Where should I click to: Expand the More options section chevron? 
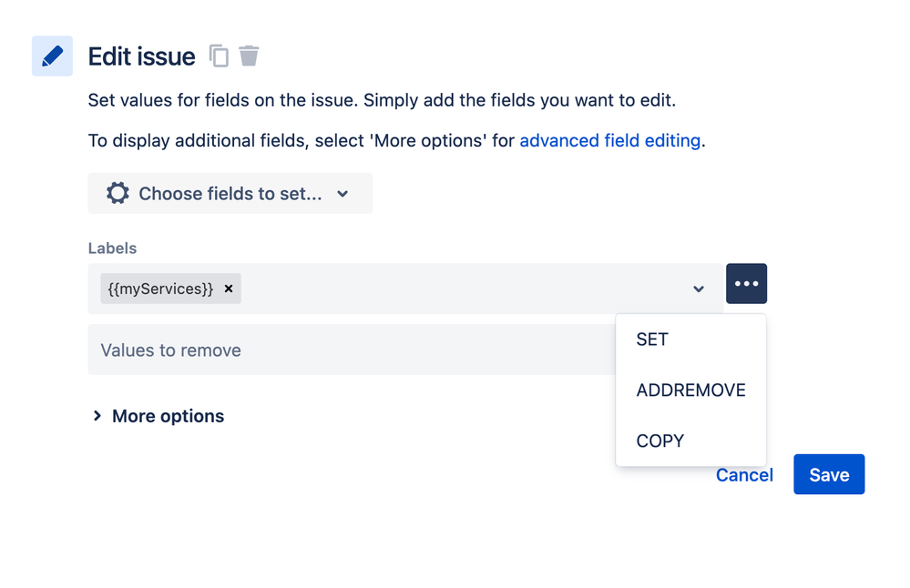click(x=97, y=416)
